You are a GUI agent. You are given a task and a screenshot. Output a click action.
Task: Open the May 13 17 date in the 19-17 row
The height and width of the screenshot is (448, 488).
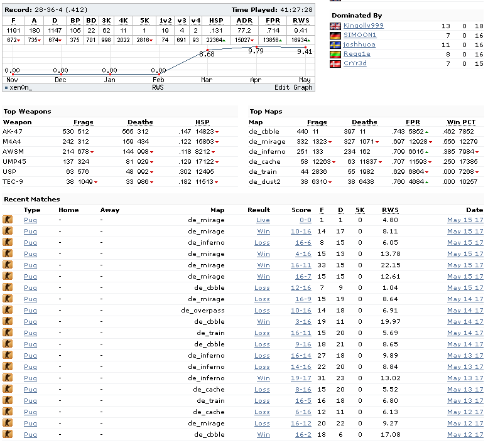465,378
